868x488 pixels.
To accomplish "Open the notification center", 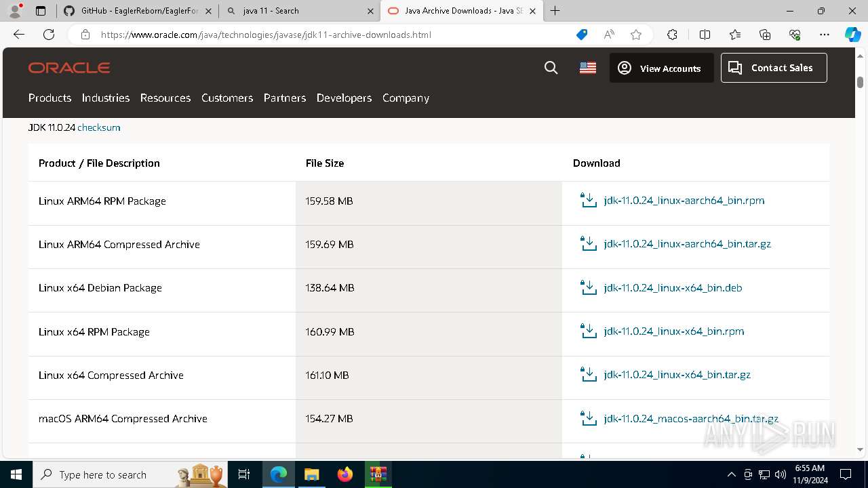I will point(846,474).
